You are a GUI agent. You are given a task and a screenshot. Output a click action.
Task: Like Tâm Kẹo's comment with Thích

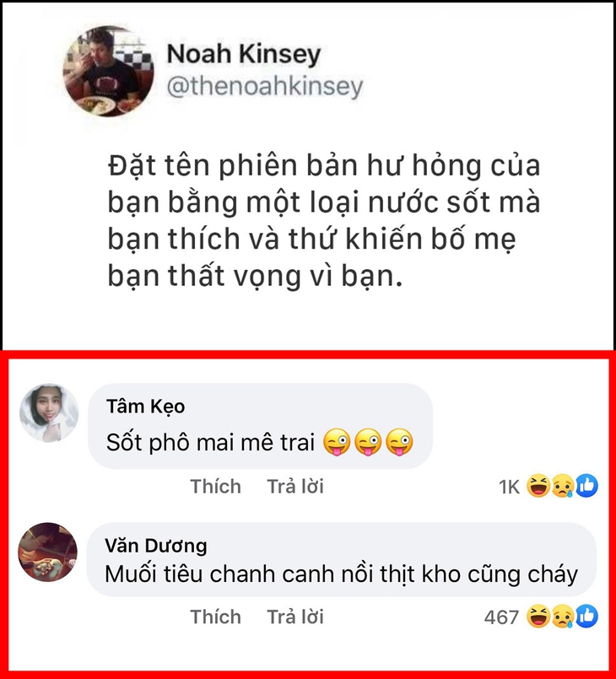pos(215,487)
